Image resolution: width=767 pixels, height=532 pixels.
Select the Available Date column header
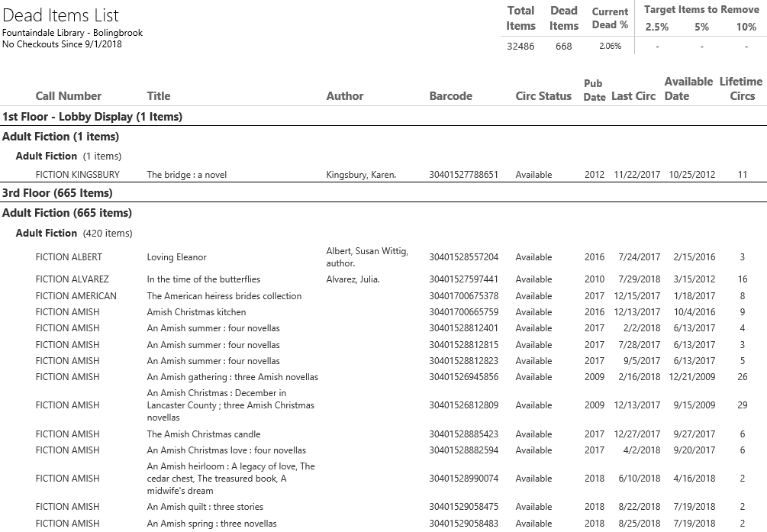tap(688, 89)
